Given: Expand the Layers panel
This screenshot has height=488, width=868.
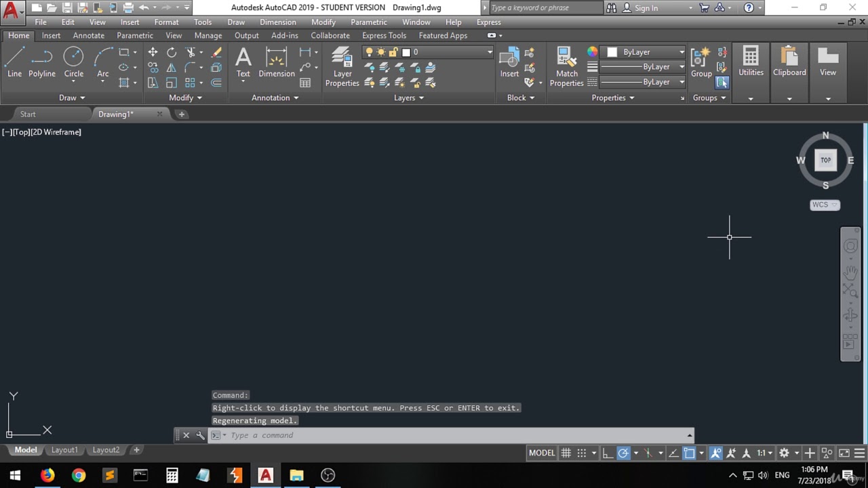Looking at the screenshot, I should [409, 98].
